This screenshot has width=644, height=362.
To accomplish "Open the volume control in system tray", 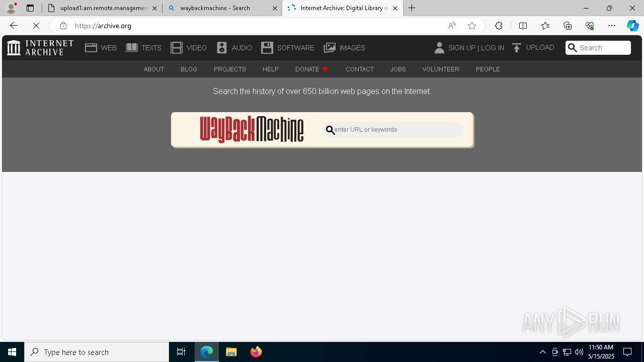I will [579, 352].
